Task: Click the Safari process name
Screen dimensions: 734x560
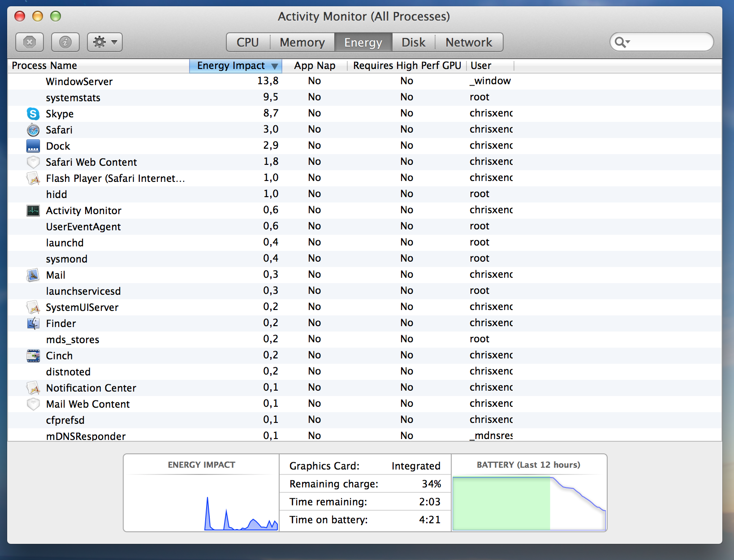Action: (59, 130)
